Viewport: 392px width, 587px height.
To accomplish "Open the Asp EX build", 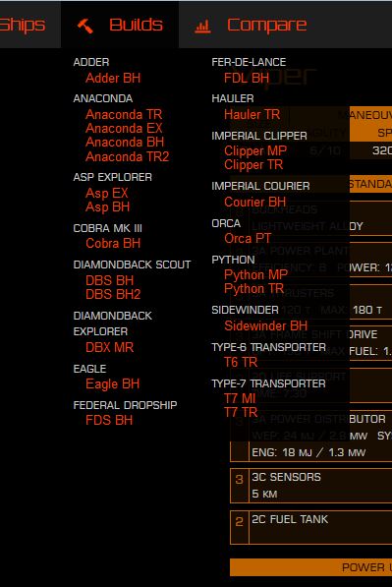I will point(107,193).
